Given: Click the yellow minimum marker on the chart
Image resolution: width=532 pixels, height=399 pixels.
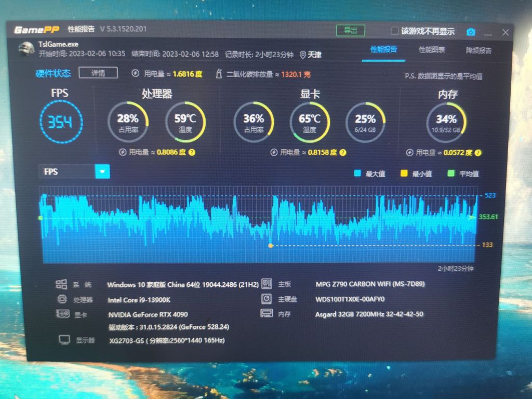Looking at the screenshot, I should tap(270, 246).
